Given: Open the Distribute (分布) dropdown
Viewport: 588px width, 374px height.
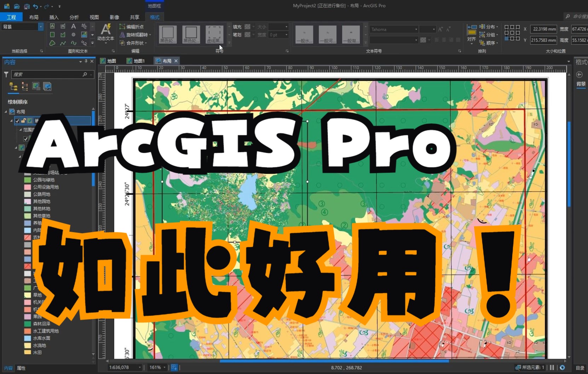Looking at the screenshot, I should [x=489, y=27].
